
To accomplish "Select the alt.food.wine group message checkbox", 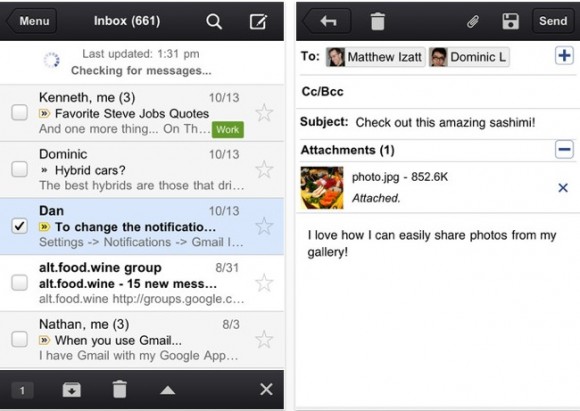I will 19,283.
